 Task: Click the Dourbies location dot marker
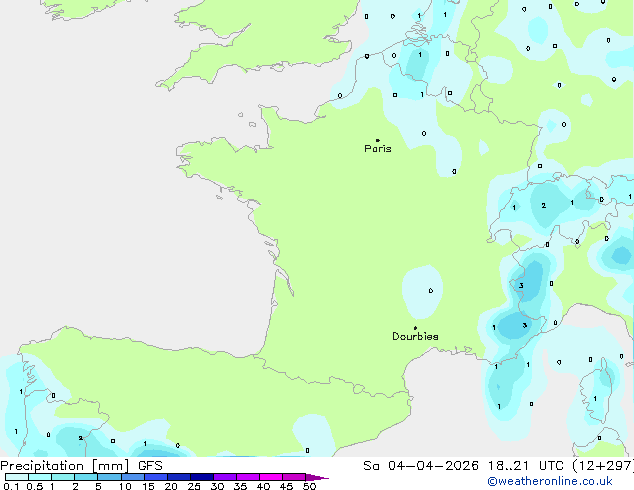click(x=415, y=328)
